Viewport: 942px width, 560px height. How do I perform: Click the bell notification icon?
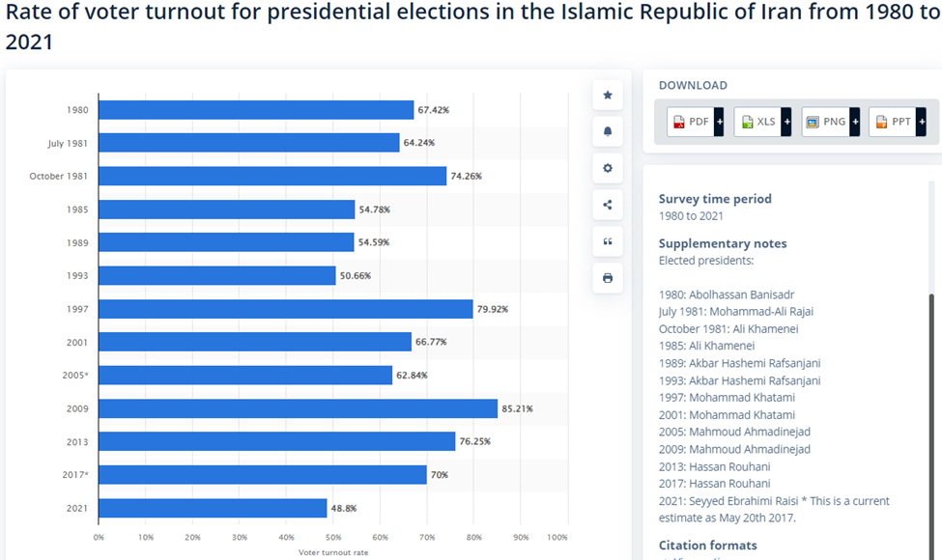tap(608, 131)
